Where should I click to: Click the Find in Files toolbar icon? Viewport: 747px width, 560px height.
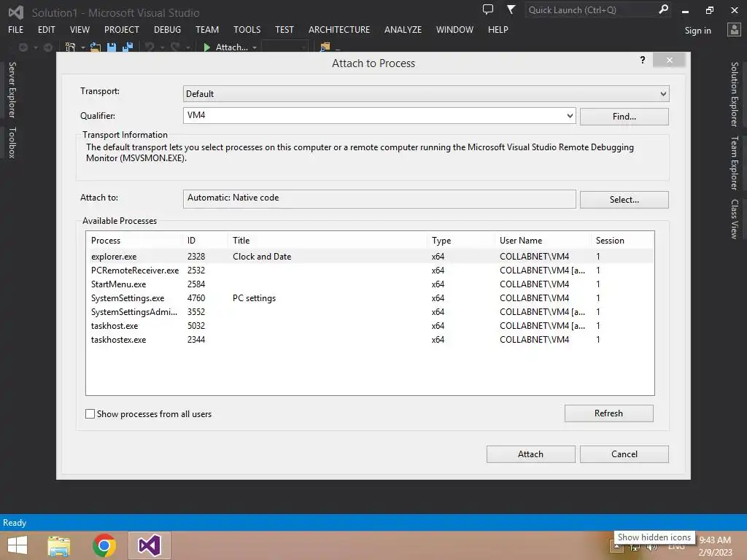(325, 47)
